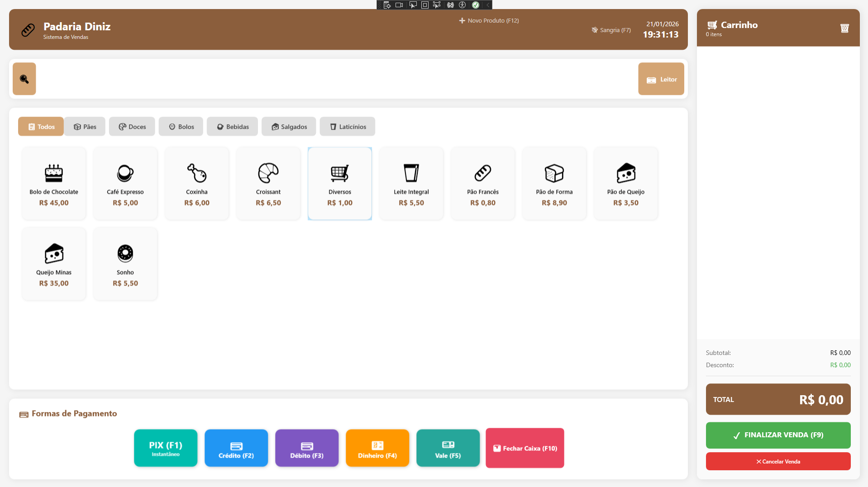Viewport: 868px width, 487px height.
Task: Select the Diversos cart item
Action: tap(339, 183)
